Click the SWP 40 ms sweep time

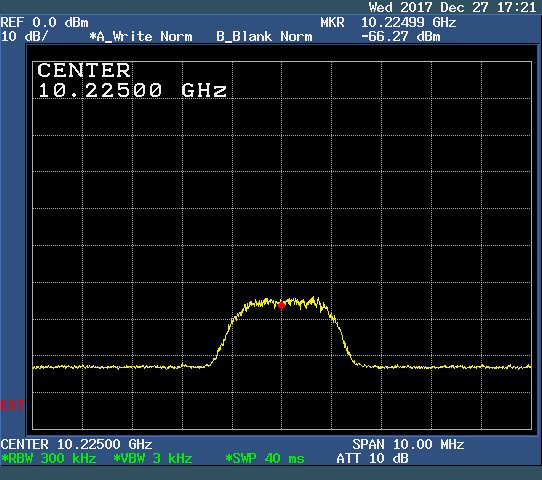(x=264, y=459)
